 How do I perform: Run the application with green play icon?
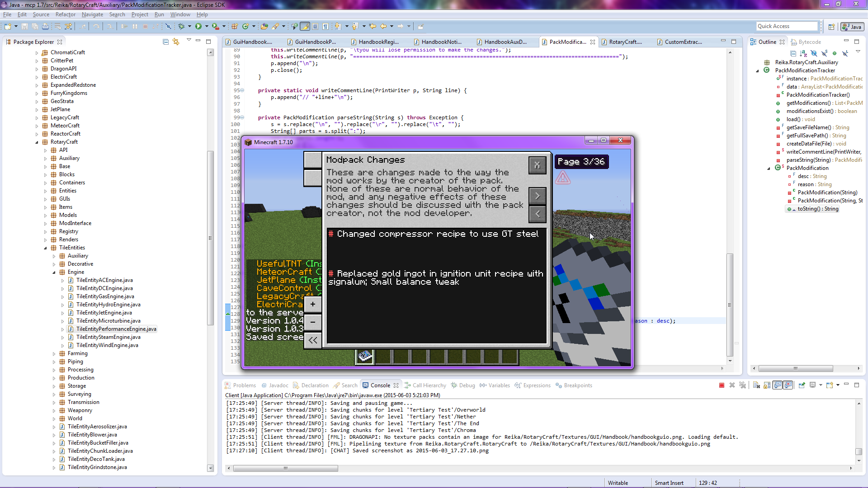coord(198,27)
